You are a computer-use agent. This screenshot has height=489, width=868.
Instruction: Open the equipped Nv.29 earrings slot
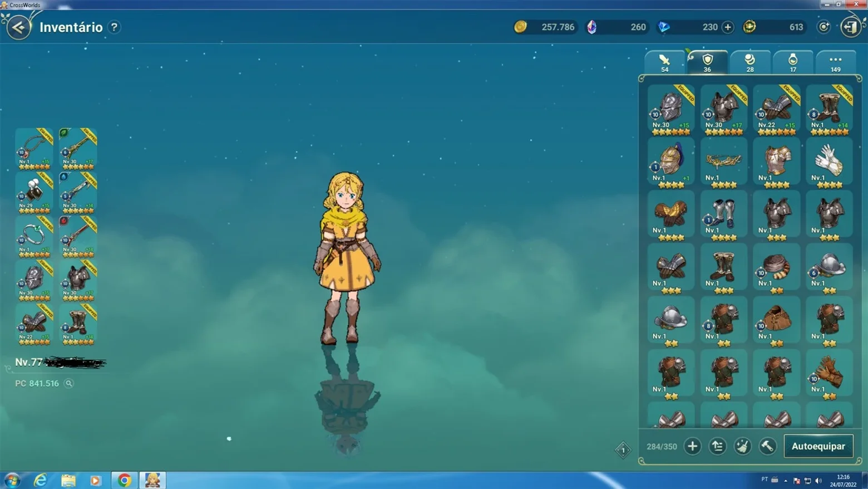pyautogui.click(x=34, y=193)
